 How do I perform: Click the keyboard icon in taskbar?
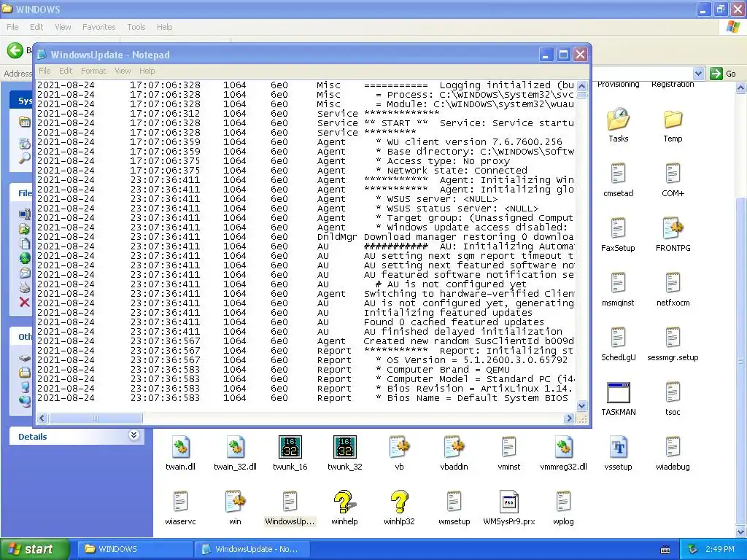[x=665, y=550]
